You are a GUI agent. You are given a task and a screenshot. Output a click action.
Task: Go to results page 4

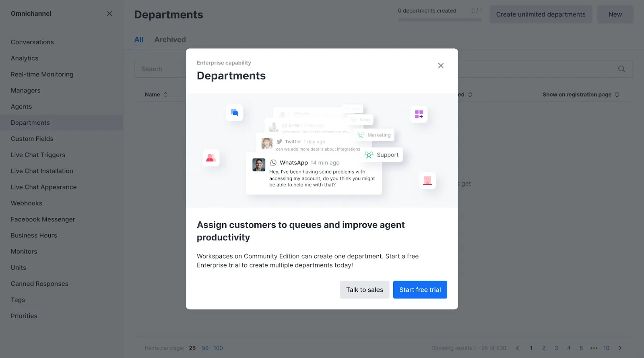tap(569, 348)
